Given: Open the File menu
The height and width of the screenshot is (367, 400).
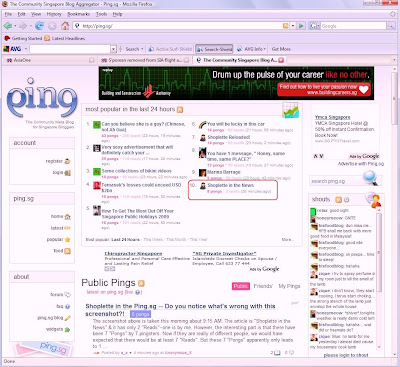Looking at the screenshot, I should pos(8,14).
